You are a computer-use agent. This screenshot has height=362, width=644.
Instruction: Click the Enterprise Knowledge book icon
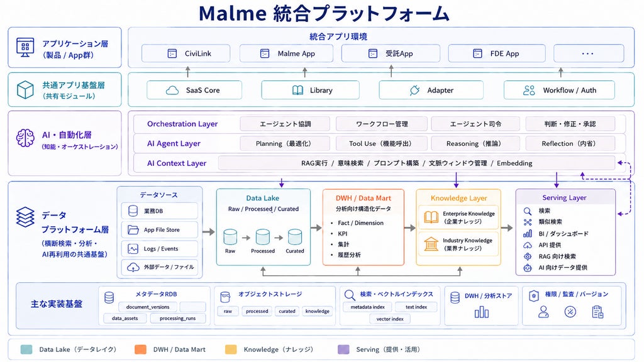[431, 217]
